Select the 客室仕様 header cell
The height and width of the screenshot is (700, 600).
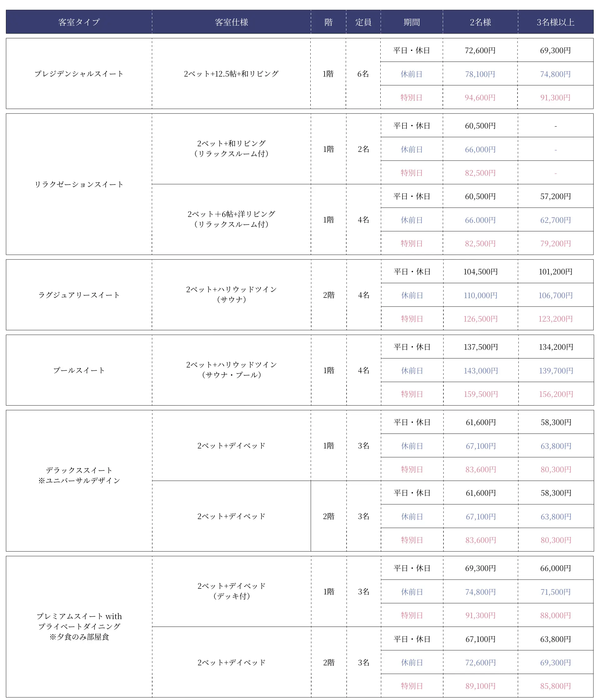click(232, 22)
